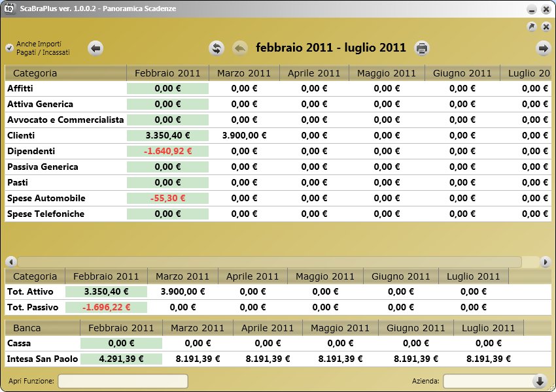Click the horizontal scrollbar track
This screenshot has width=556, height=392.
point(279,262)
